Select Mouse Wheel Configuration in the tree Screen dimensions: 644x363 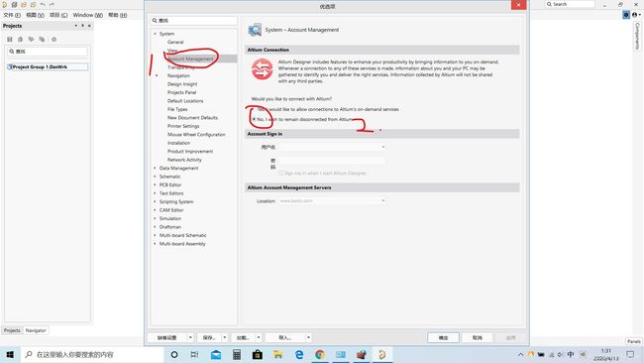196,135
